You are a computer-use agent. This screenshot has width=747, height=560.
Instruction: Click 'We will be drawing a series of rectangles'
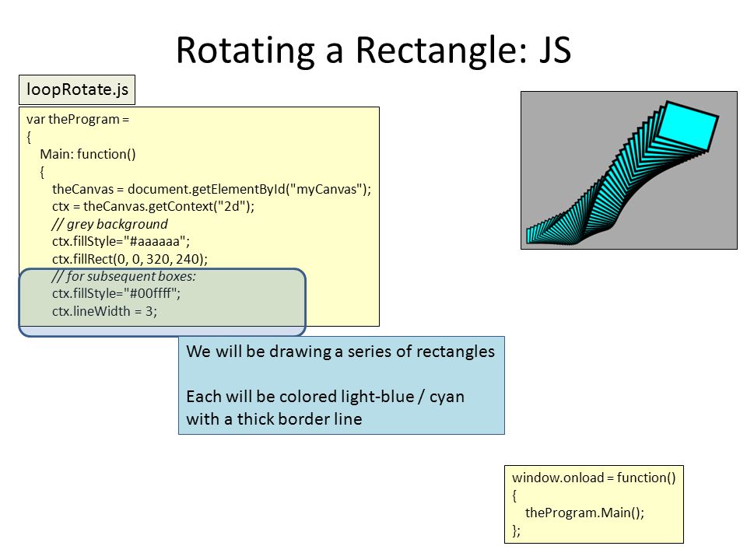point(341,352)
